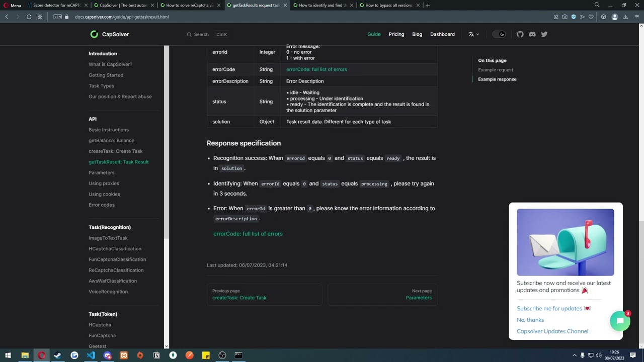Open the chat widget bubble
This screenshot has width=644, height=362.
click(x=620, y=321)
